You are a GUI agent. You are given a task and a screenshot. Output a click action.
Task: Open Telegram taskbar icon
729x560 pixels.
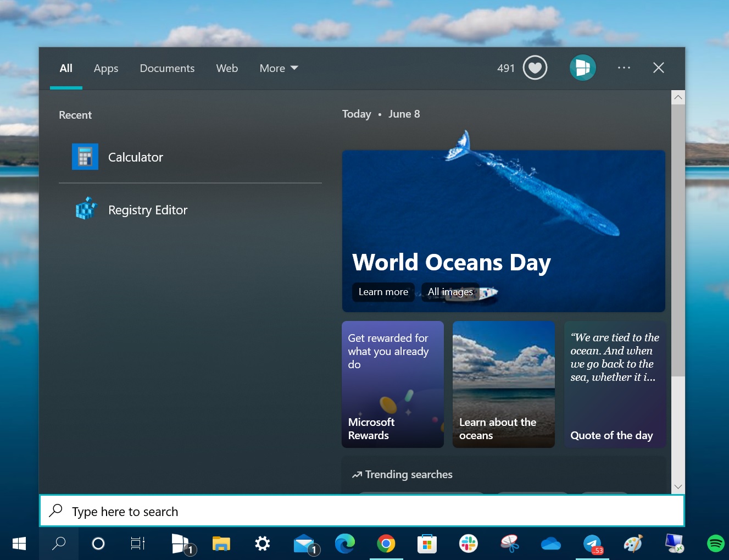click(x=592, y=544)
